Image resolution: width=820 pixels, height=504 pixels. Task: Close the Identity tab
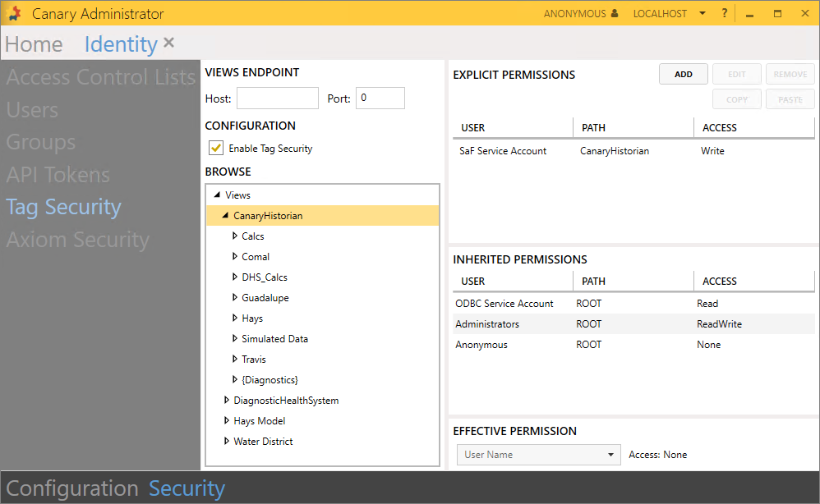pyautogui.click(x=168, y=43)
